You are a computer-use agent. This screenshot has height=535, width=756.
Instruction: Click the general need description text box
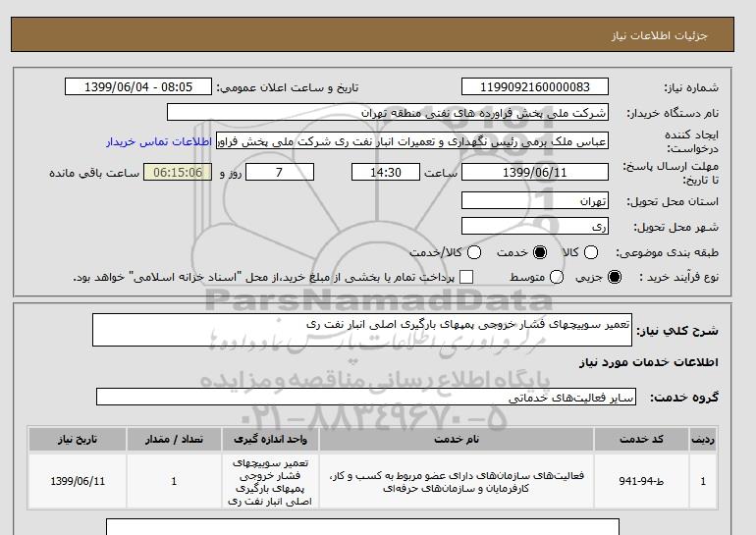pos(362,330)
